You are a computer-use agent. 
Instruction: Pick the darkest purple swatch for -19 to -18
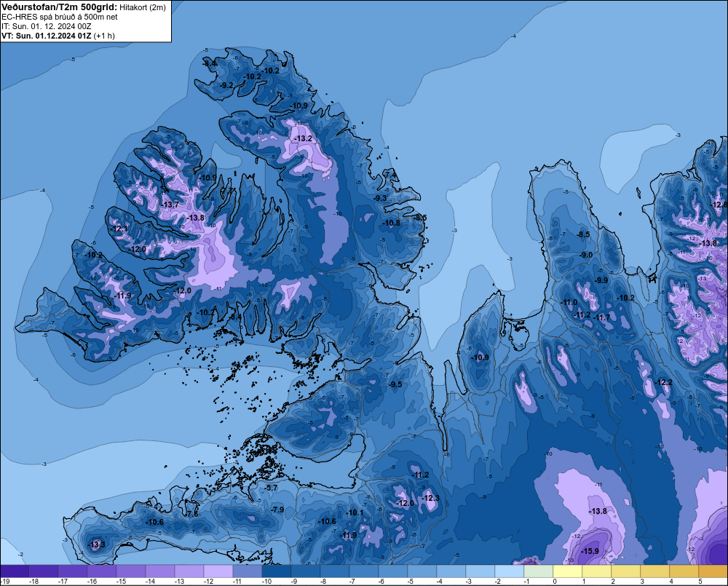(15, 571)
